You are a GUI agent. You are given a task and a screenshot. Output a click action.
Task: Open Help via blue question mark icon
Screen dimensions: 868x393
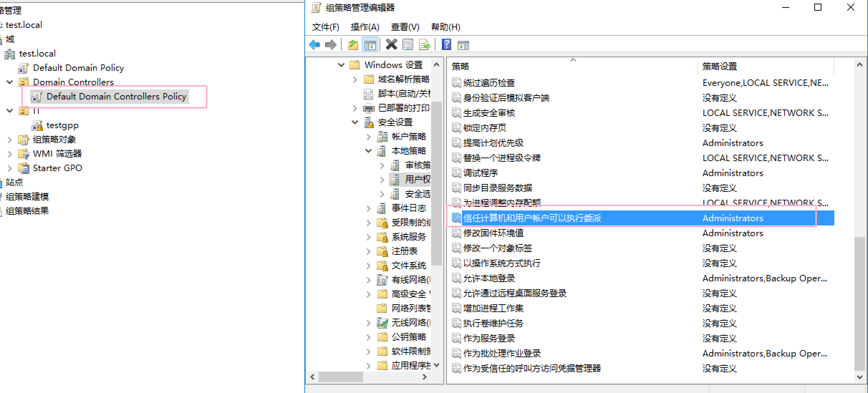[x=446, y=45]
